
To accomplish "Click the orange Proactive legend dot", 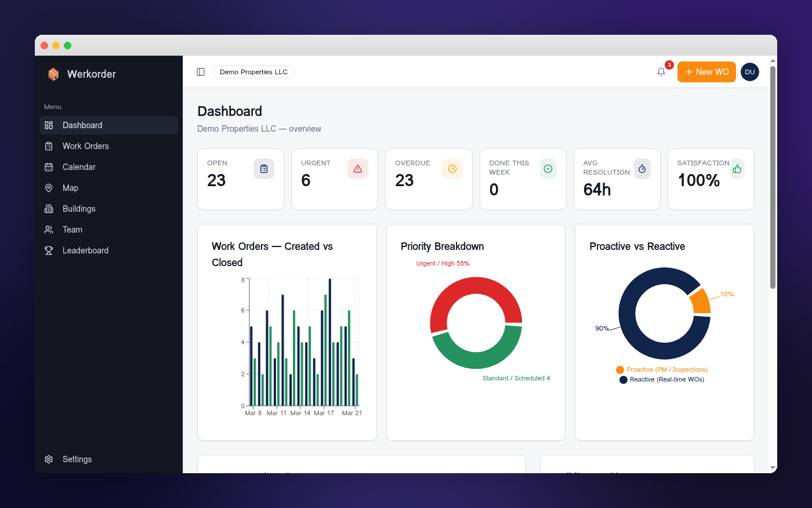I will 620,370.
